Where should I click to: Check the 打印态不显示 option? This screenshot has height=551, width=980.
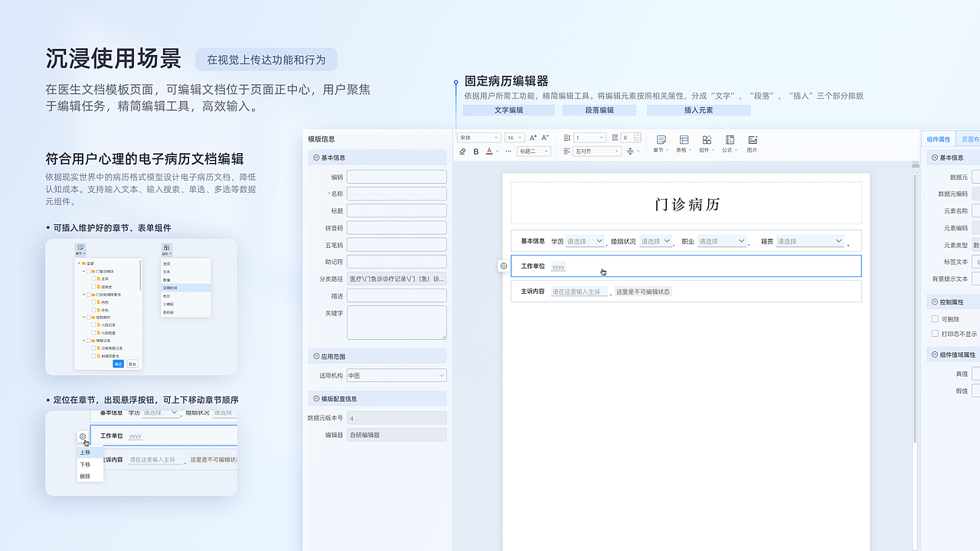pos(936,334)
